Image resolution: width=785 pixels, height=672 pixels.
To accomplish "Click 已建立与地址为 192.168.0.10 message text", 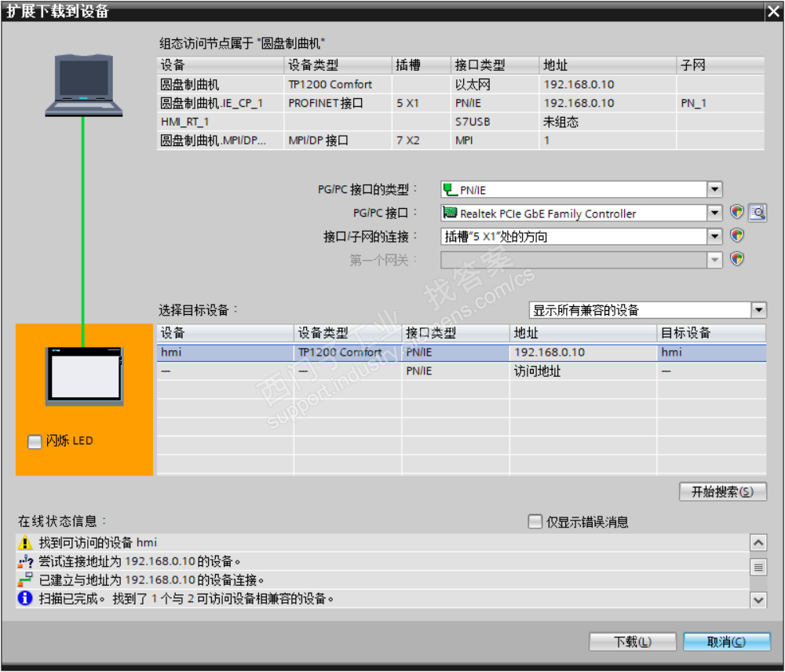I will click(152, 580).
